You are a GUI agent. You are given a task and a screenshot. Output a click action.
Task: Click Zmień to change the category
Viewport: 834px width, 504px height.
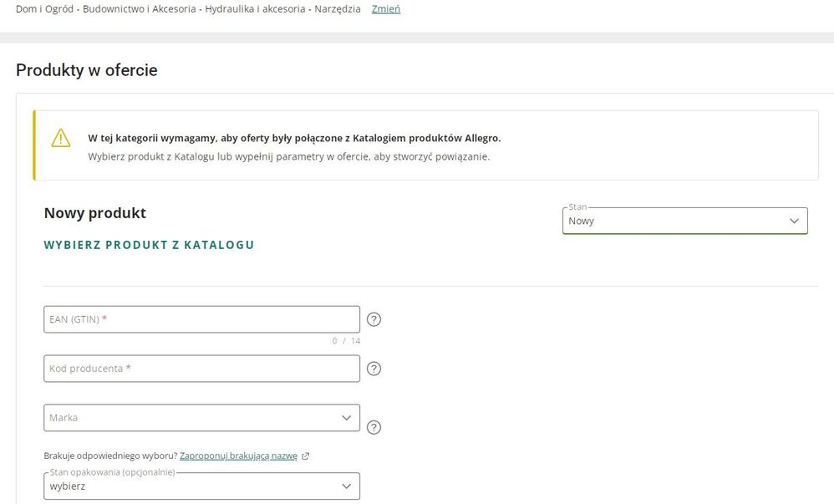[385, 9]
